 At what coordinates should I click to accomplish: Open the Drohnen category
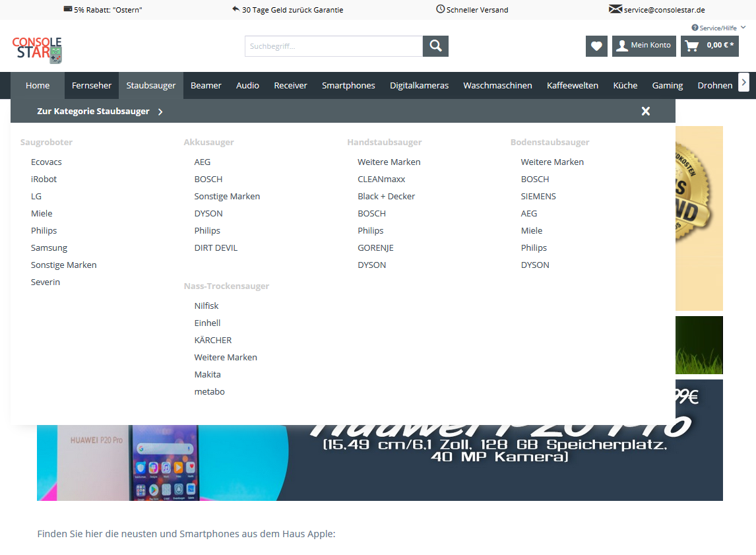(715, 85)
